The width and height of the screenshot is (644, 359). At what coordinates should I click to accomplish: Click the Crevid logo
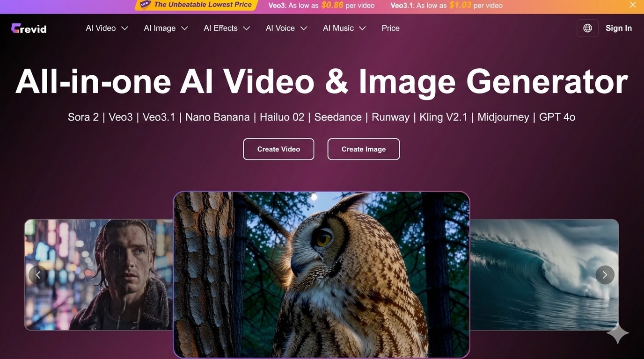point(28,28)
